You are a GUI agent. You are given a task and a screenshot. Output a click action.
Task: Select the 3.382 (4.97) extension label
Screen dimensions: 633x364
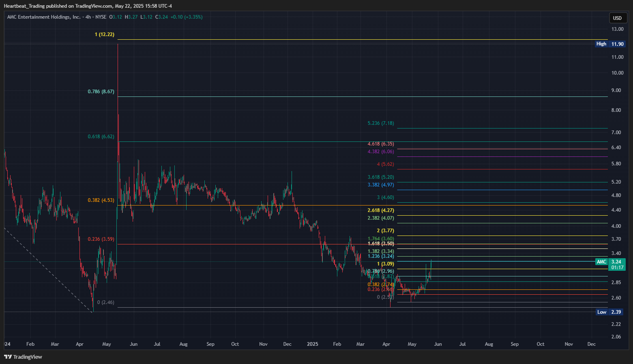(x=381, y=185)
